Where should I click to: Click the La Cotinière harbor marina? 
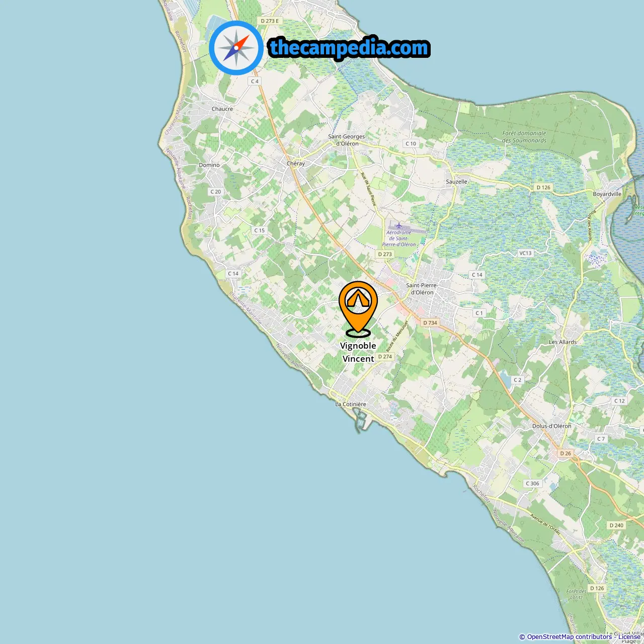point(361,419)
